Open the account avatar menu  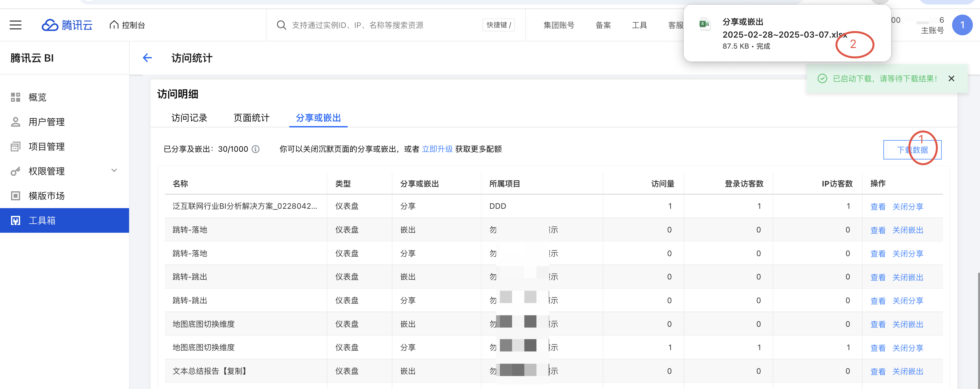point(962,25)
